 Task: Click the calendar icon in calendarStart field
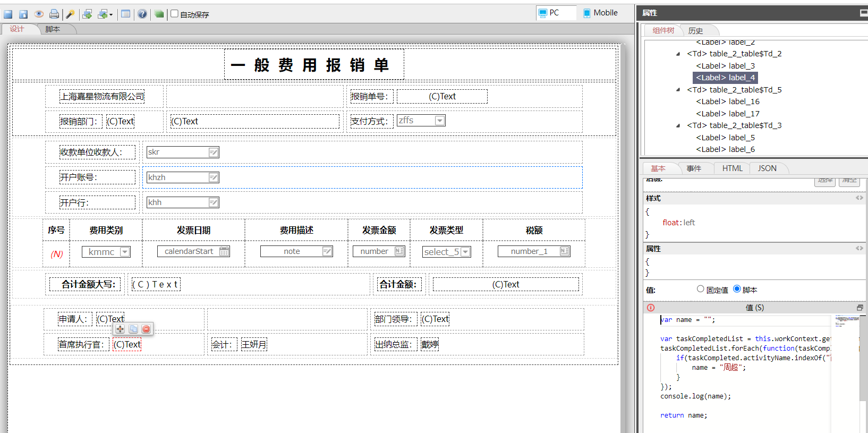[x=224, y=251]
